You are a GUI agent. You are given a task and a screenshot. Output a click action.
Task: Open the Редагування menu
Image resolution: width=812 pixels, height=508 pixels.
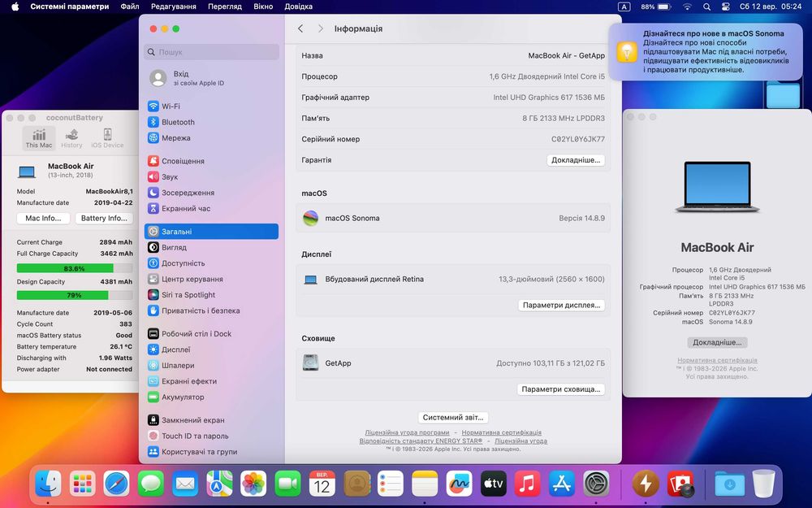coord(174,7)
